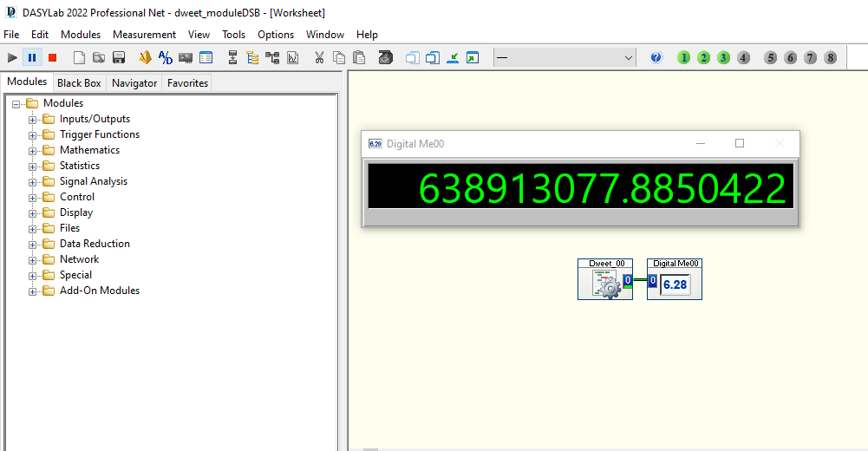Open the Measurement menu
Image resolution: width=868 pixels, height=451 pixels.
click(x=144, y=35)
